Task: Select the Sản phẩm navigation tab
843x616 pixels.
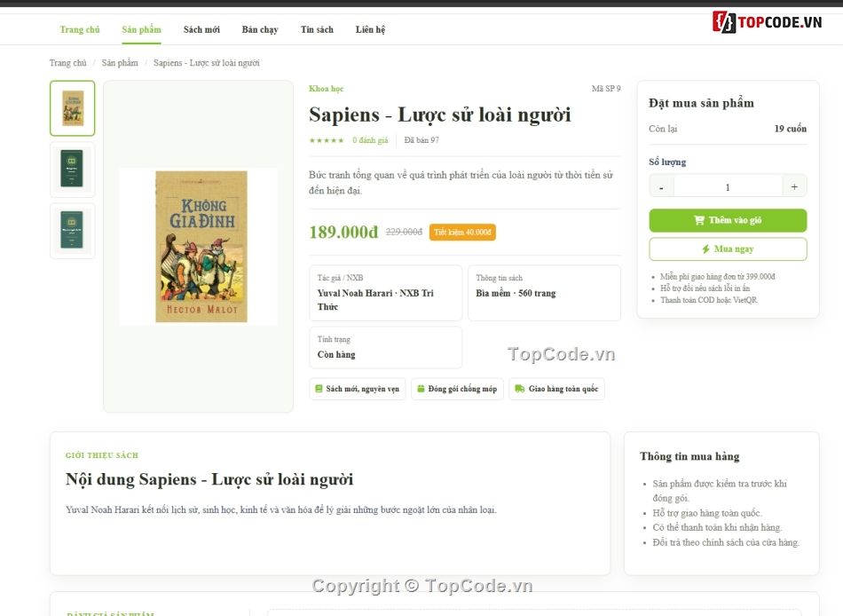Action: coord(141,29)
